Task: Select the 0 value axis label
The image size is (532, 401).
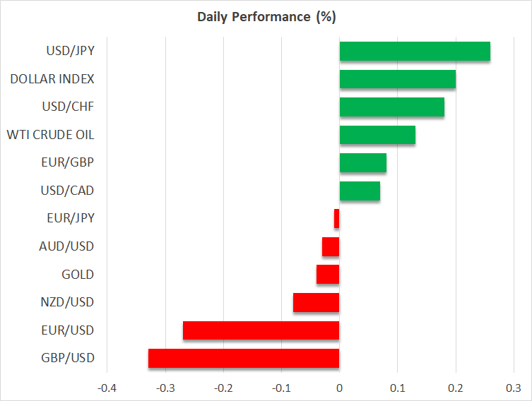Action: [x=339, y=388]
